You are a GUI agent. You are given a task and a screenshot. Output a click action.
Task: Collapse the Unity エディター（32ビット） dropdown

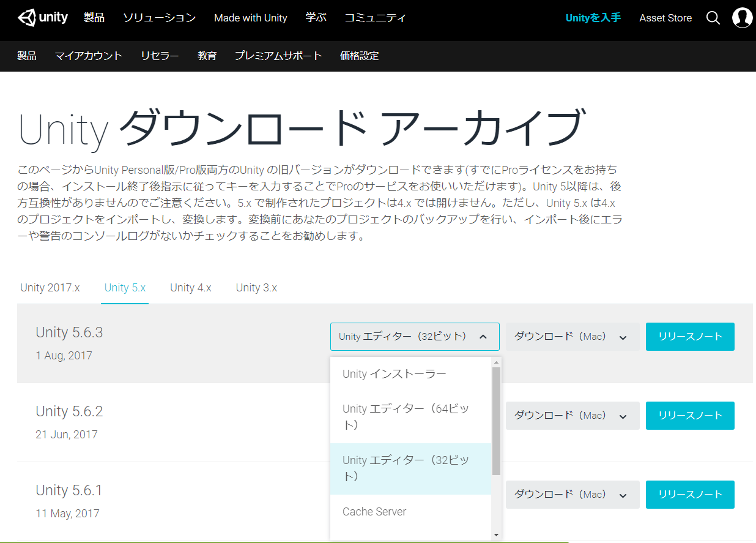click(x=415, y=337)
